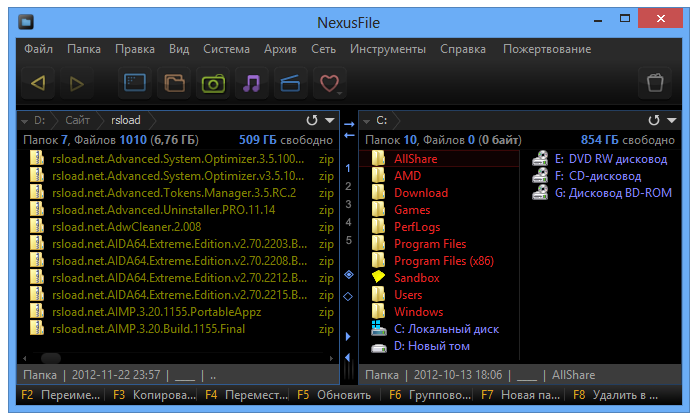
Task: Open the Recycle Bin toolbar icon
Action: point(655,83)
